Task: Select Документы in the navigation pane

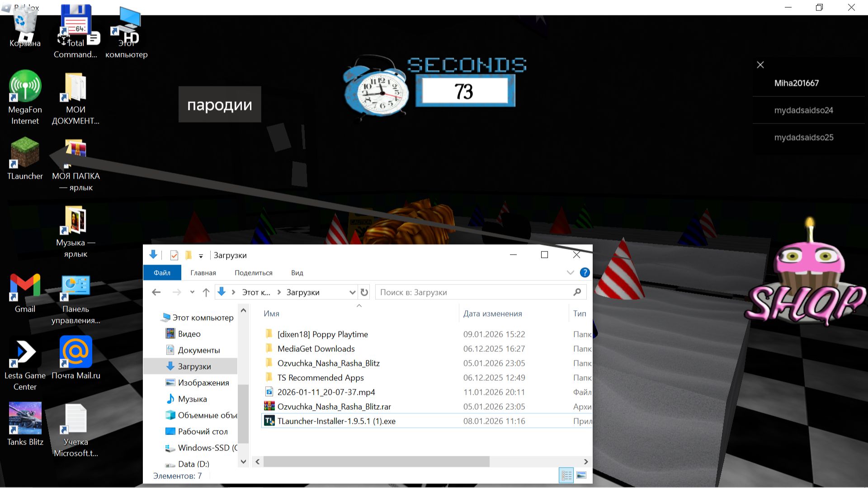Action: coord(193,350)
